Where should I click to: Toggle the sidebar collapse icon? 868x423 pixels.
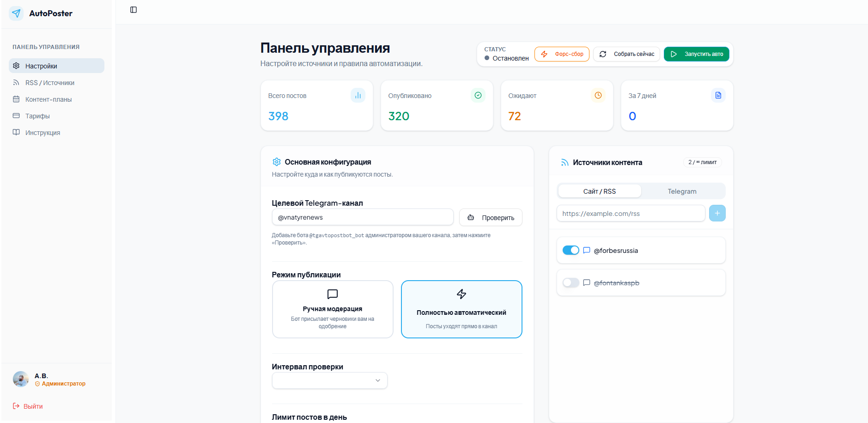(134, 10)
